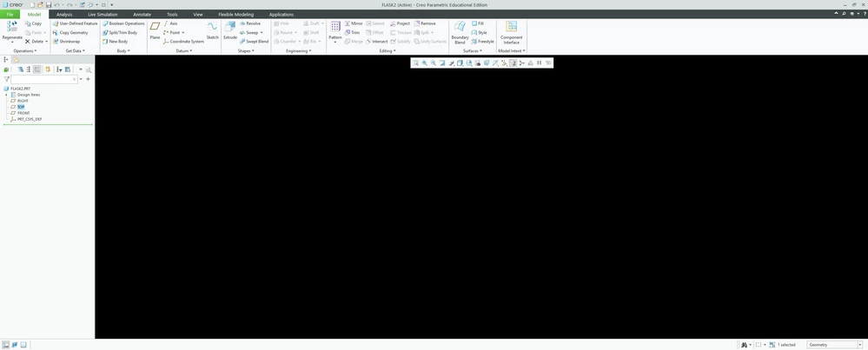Click the Fill surface tool
Screen dimensions: 868x350
pos(478,23)
